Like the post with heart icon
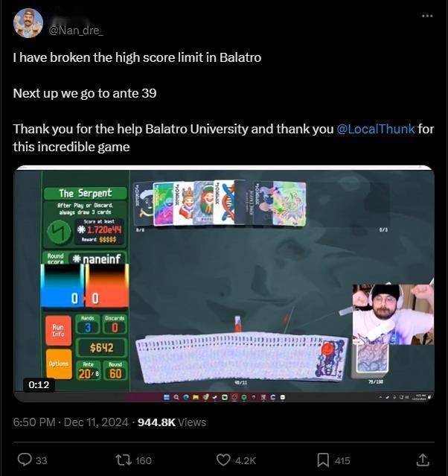Viewport: 448px width, 476px height. [x=223, y=460]
